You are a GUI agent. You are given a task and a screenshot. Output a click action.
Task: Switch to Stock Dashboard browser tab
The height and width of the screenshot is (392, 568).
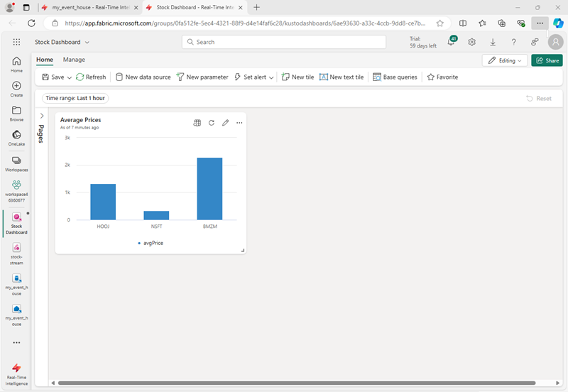point(195,7)
